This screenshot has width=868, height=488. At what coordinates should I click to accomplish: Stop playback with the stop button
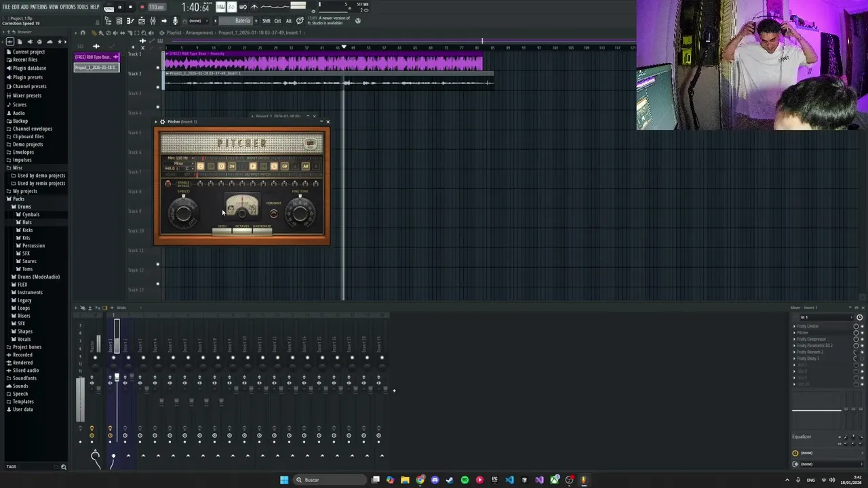point(130,7)
